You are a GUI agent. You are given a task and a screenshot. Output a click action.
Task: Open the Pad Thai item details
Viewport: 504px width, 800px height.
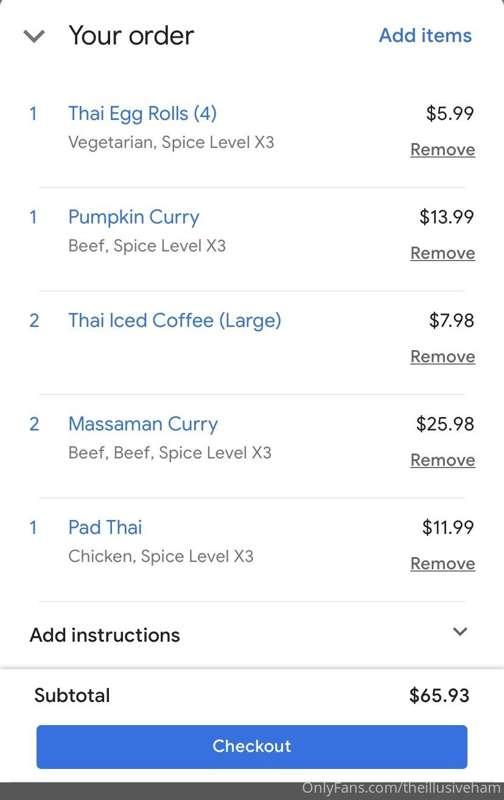pos(105,528)
